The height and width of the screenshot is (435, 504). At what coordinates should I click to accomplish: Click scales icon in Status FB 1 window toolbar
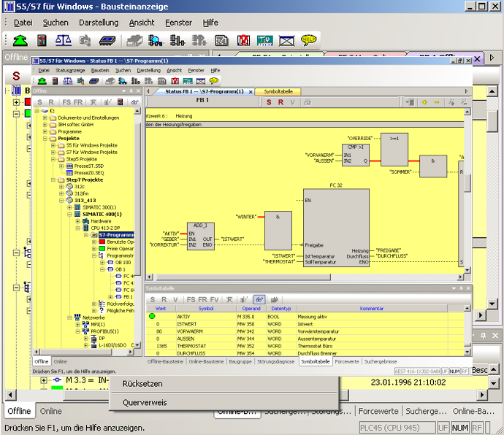pos(67,81)
